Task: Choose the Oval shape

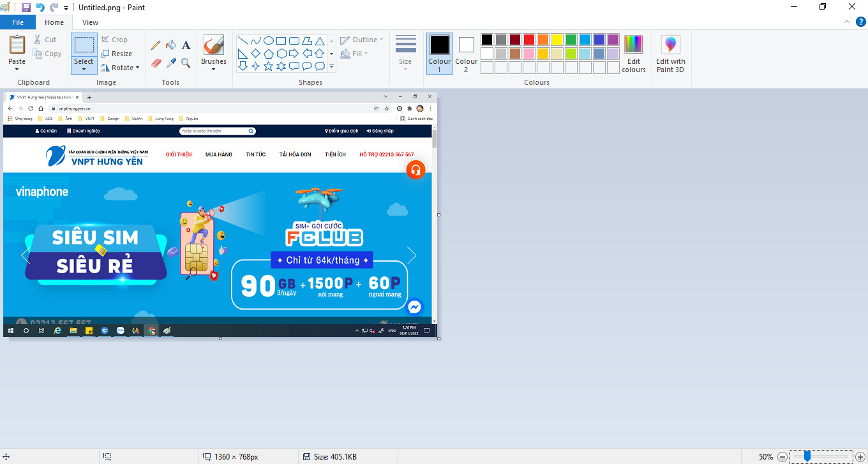Action: coord(269,40)
